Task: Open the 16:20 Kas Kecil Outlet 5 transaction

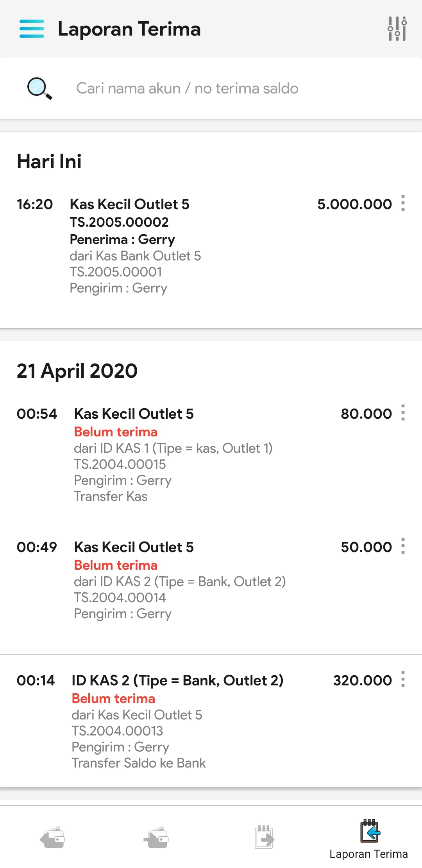Action: pyautogui.click(x=129, y=204)
